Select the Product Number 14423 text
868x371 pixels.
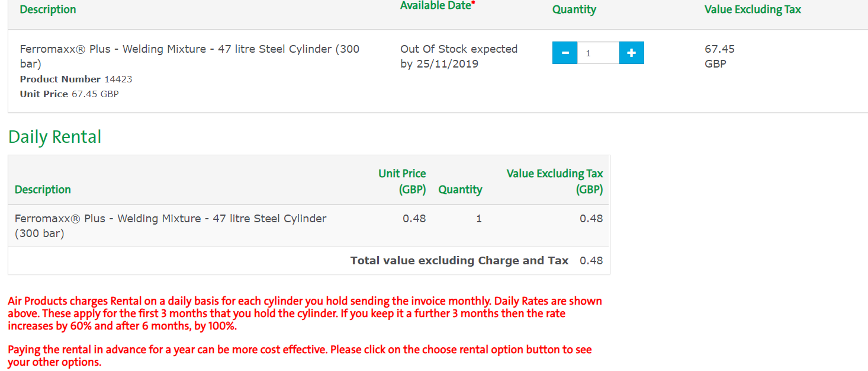[76, 79]
